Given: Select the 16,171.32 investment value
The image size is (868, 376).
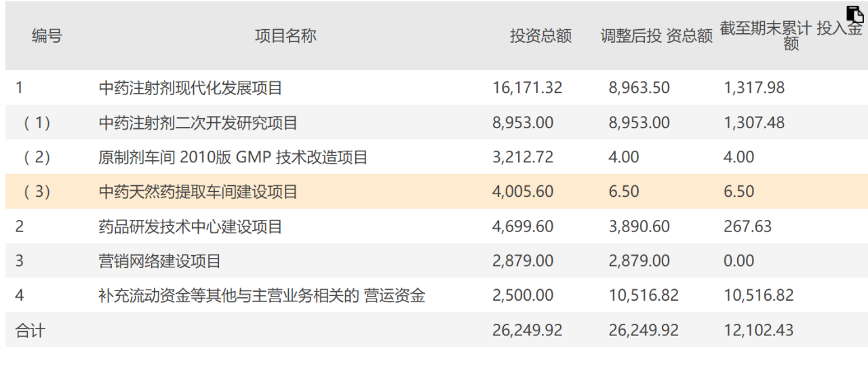Looking at the screenshot, I should click(x=527, y=88).
